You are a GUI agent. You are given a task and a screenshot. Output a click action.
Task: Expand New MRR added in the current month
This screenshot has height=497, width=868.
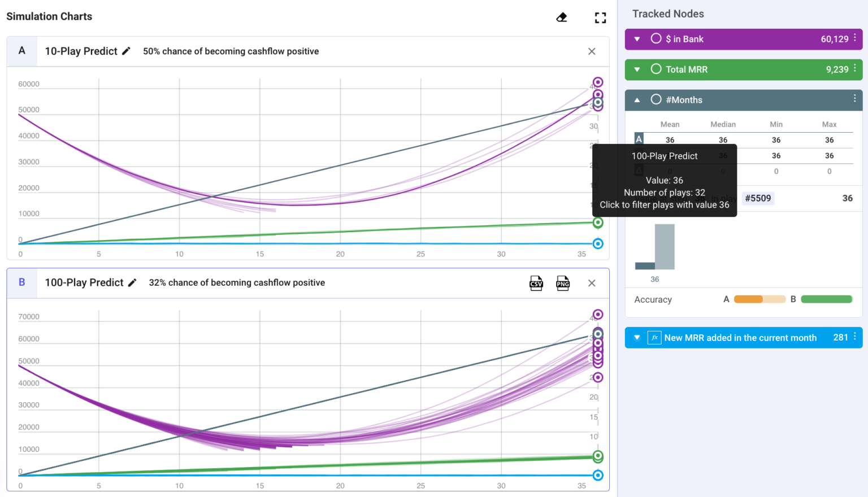(637, 337)
